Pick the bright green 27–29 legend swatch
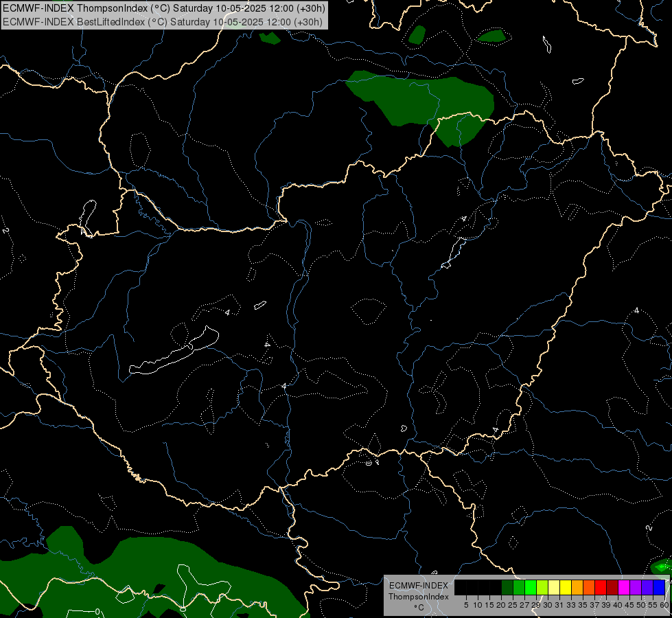 pyautogui.click(x=531, y=587)
